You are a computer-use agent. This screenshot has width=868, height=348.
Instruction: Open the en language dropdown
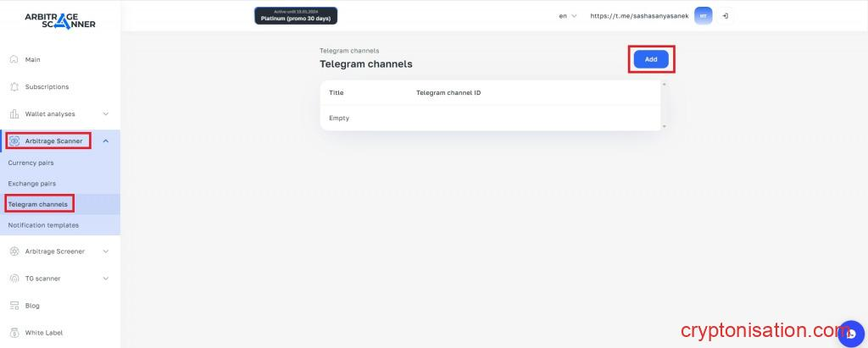[x=567, y=16]
